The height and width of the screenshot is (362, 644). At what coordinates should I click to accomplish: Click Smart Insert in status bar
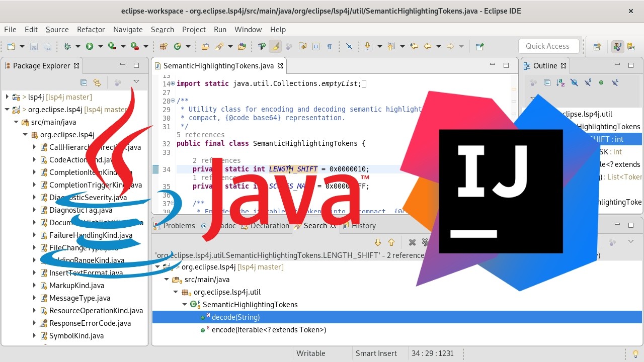(x=376, y=353)
